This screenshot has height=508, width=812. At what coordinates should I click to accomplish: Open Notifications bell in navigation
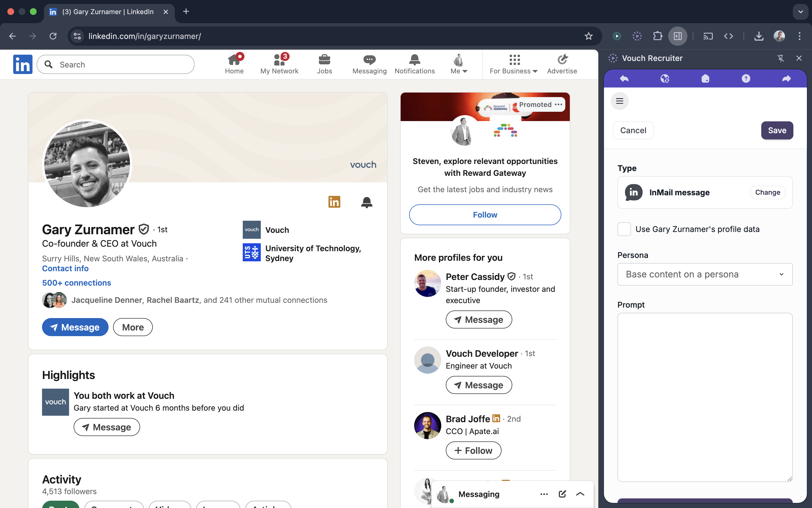[415, 64]
